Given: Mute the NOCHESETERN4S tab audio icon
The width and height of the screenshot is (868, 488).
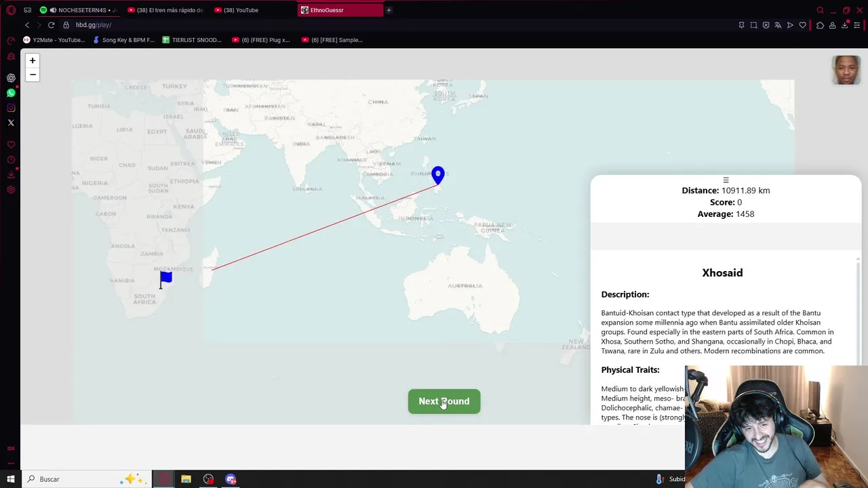Looking at the screenshot, I should click(x=53, y=10).
